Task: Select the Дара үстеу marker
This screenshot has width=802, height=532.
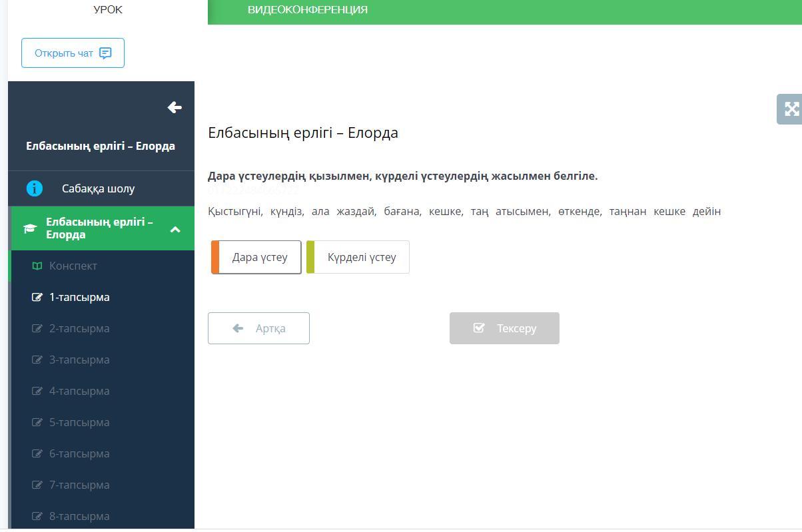Action: click(256, 257)
